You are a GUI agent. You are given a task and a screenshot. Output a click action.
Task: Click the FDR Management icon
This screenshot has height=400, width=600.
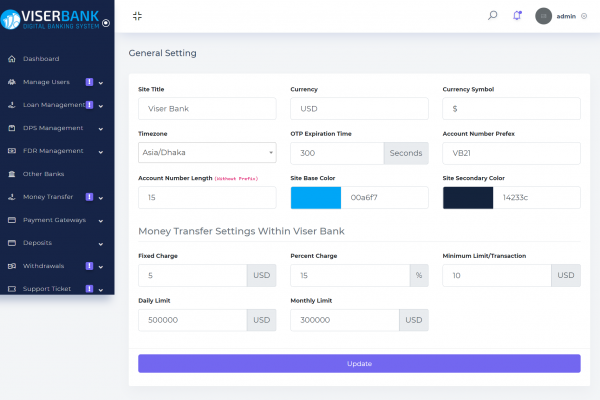[12, 151]
